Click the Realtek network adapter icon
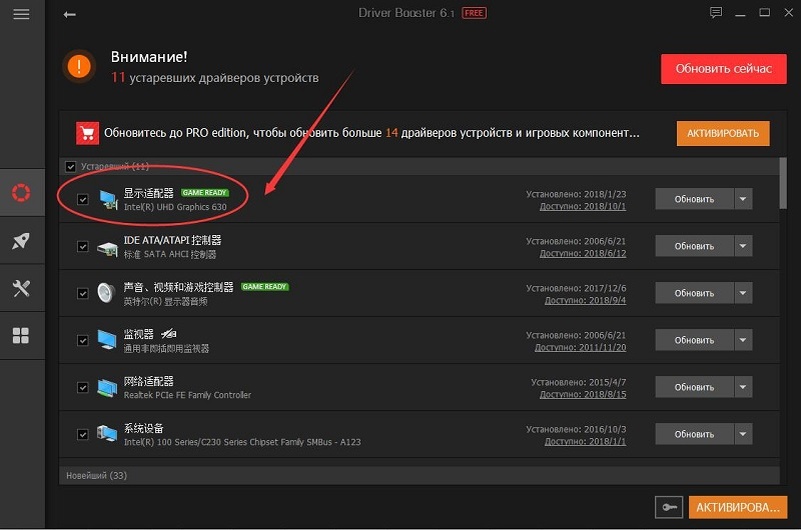The image size is (801, 530). (107, 388)
